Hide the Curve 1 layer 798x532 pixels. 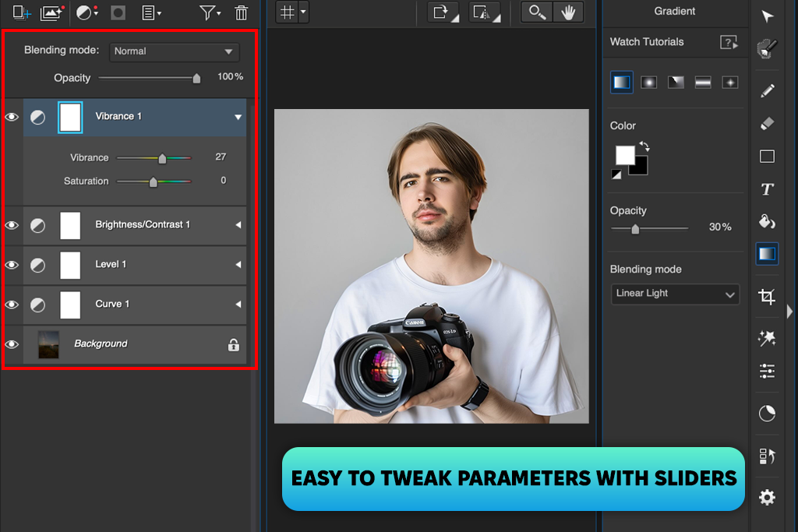(x=12, y=304)
